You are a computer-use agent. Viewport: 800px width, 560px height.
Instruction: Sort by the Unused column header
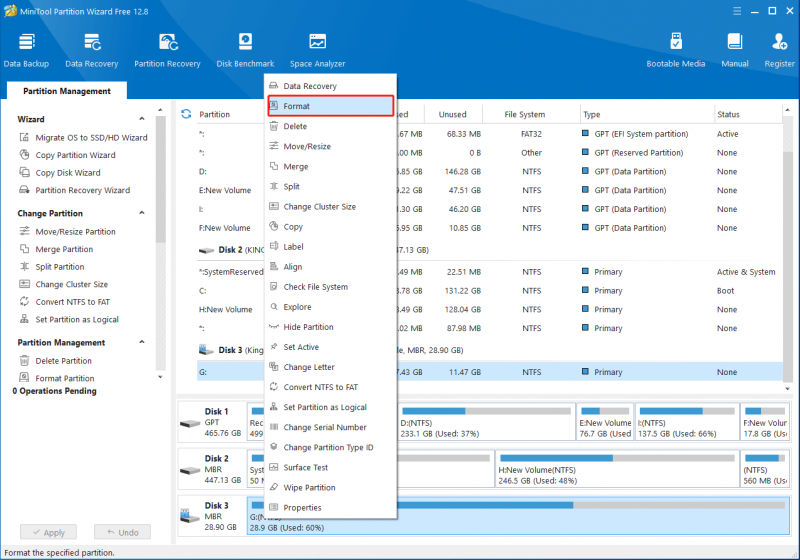tap(453, 114)
